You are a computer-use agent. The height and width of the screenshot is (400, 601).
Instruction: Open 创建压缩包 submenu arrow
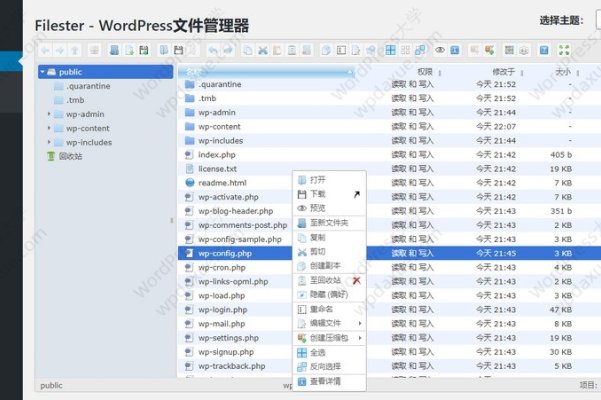pos(360,338)
